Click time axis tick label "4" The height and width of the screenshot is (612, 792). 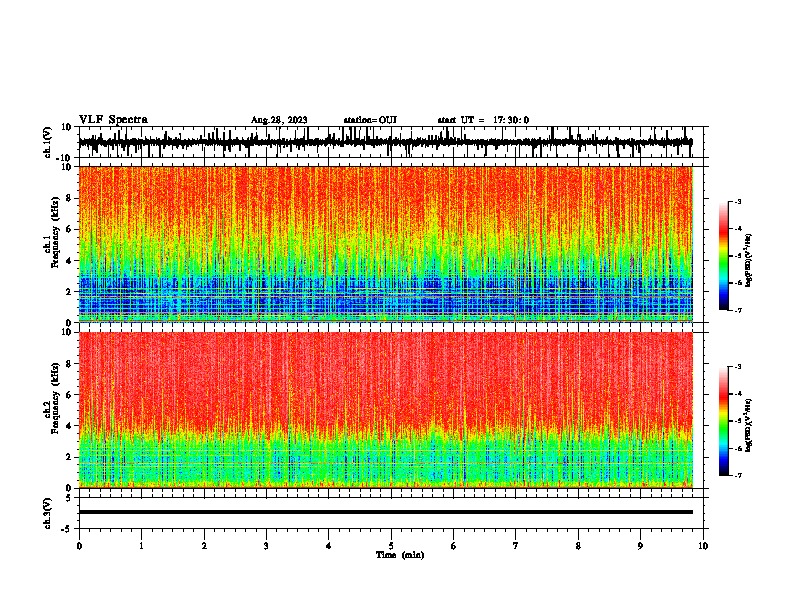point(329,546)
